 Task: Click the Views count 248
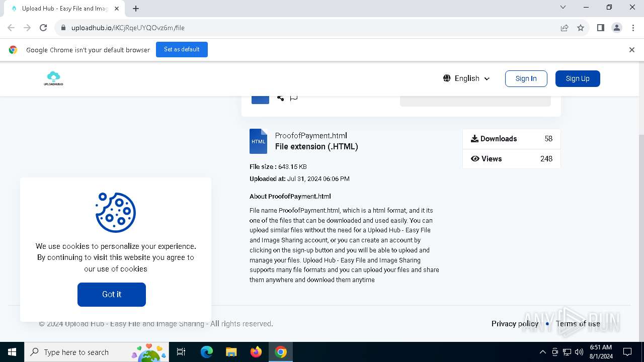coord(546,159)
